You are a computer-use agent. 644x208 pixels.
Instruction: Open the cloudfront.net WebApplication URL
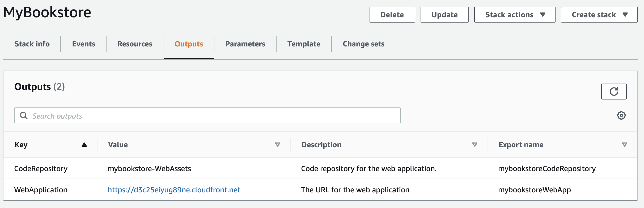[174, 190]
